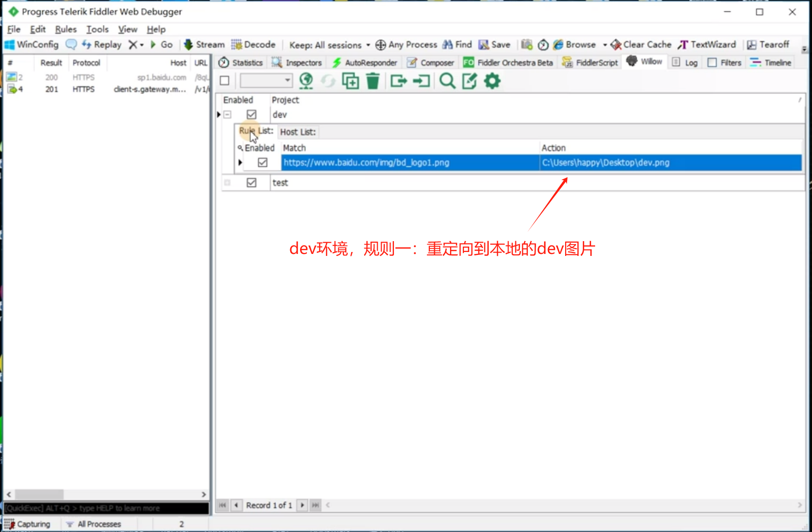Open the Tools menu

[97, 29]
